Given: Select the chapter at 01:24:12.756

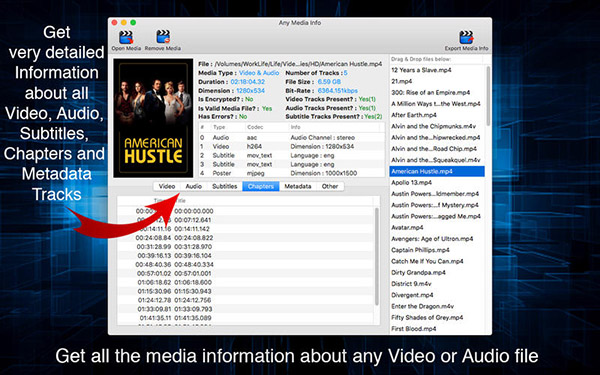Looking at the screenshot, I should pos(245,300).
